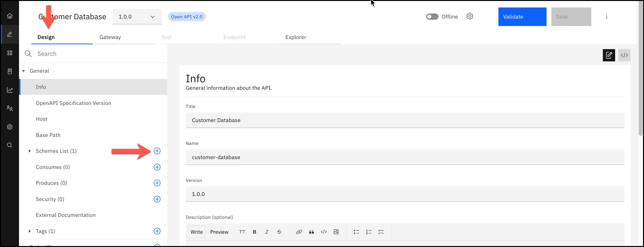Open analytics chart icon in sidebar
This screenshot has height=247, width=644.
[x=9, y=90]
